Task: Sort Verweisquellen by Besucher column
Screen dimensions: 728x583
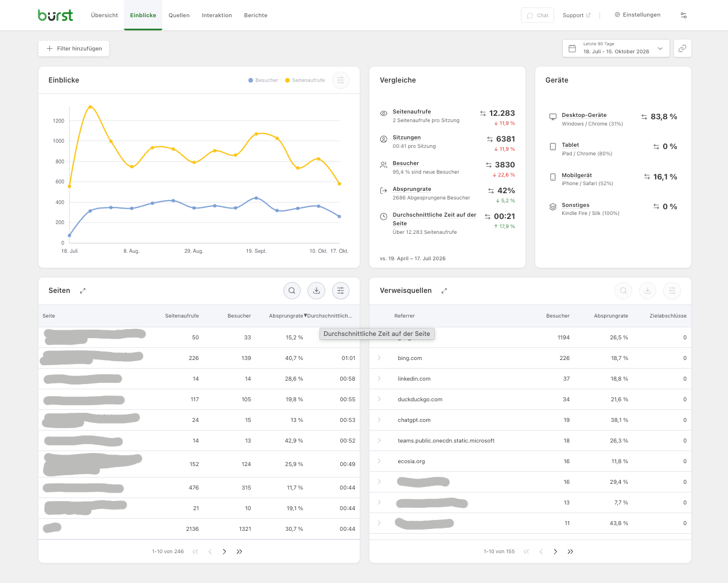Action: click(x=558, y=316)
